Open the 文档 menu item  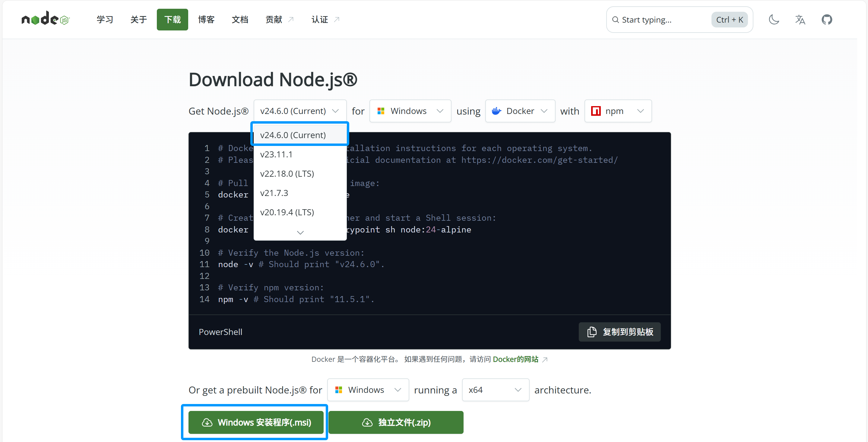coord(240,20)
